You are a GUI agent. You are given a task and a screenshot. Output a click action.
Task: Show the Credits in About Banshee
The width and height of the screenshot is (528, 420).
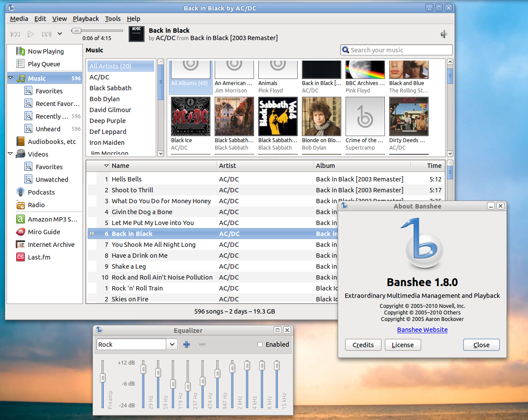(x=363, y=345)
